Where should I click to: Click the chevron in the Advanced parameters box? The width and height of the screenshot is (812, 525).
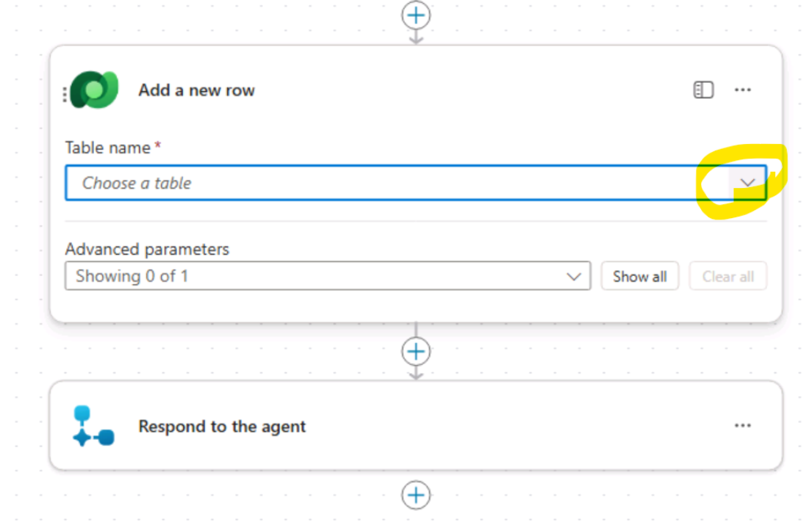(574, 277)
